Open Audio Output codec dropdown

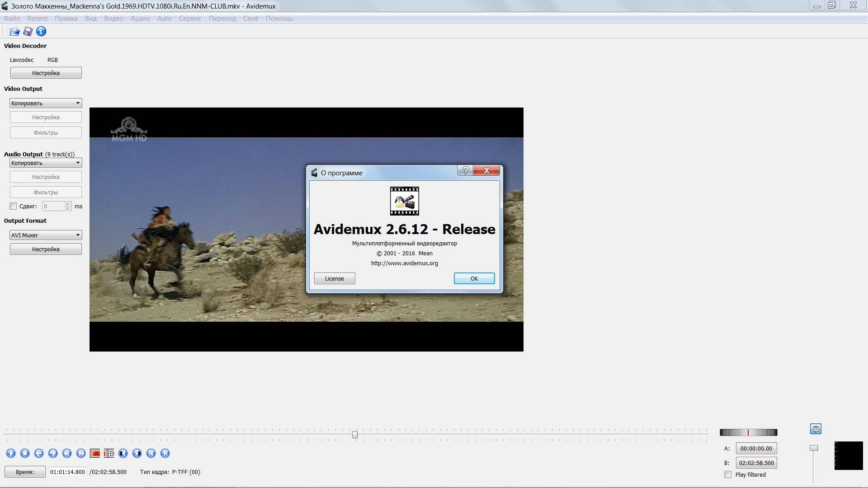[46, 163]
